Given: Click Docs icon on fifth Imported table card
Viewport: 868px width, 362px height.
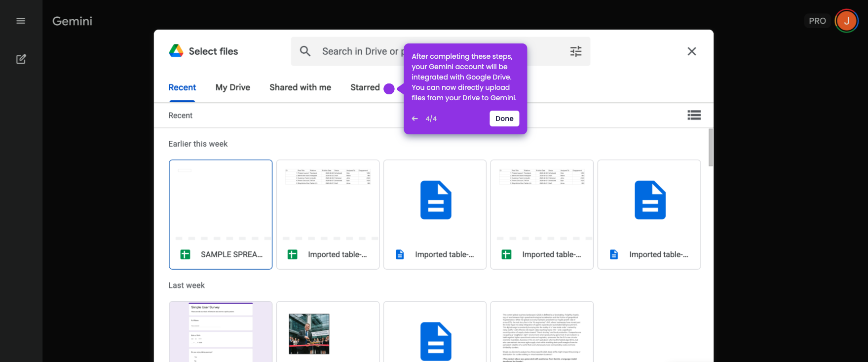Looking at the screenshot, I should 614,254.
